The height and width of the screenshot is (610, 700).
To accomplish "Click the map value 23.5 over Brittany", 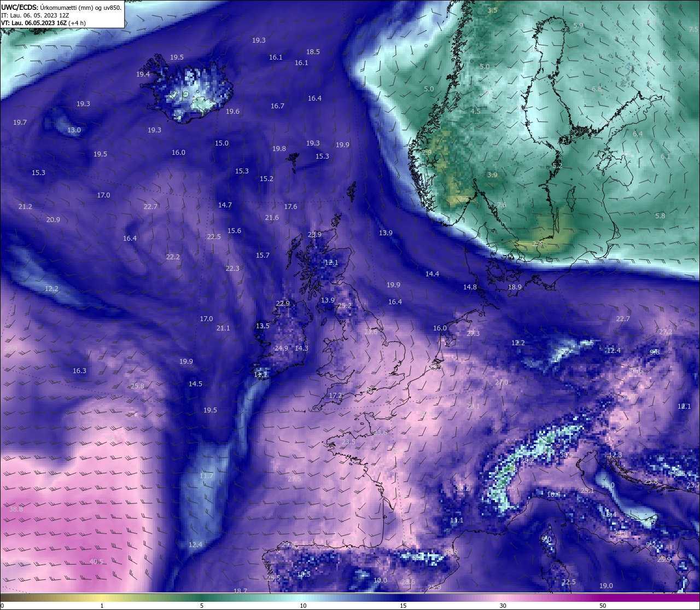I will click(348, 442).
